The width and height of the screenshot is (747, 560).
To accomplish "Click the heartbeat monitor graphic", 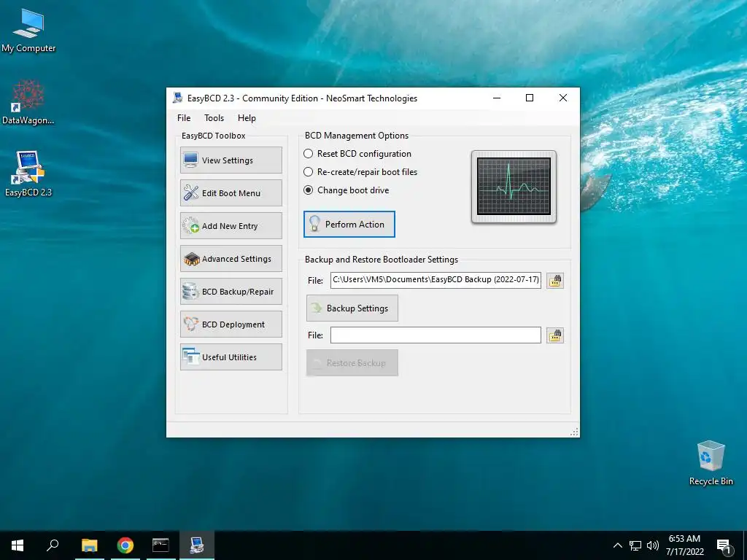I will [x=514, y=187].
